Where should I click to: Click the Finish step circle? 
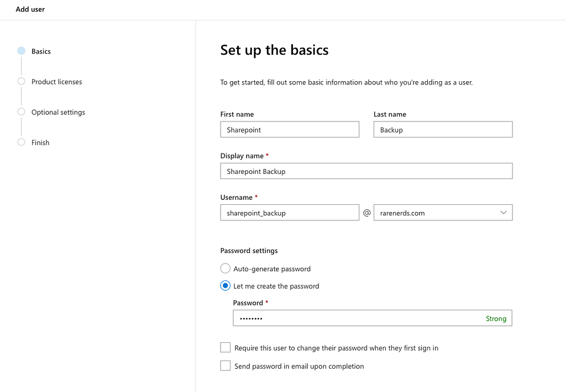coord(22,142)
